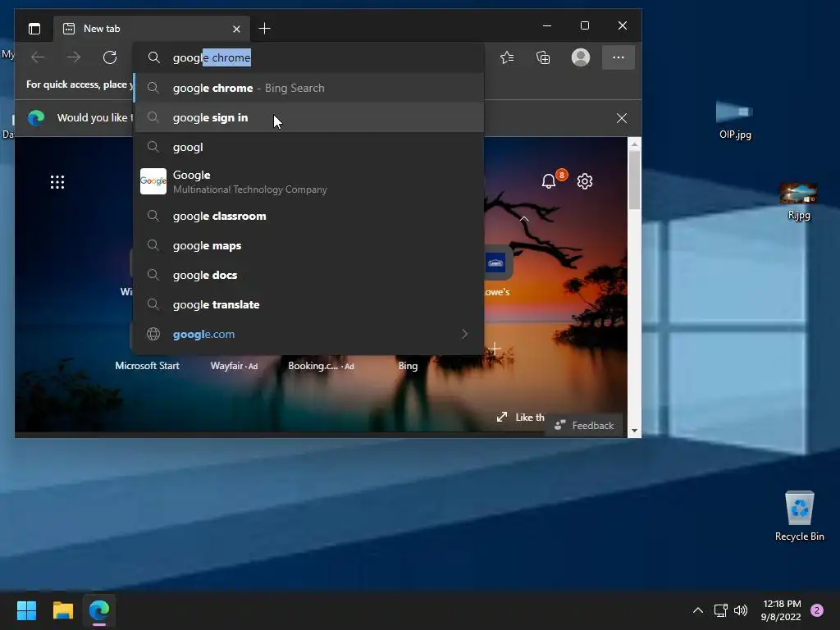
Task: Open the Lowe's quick link tile
Action: pos(498,272)
